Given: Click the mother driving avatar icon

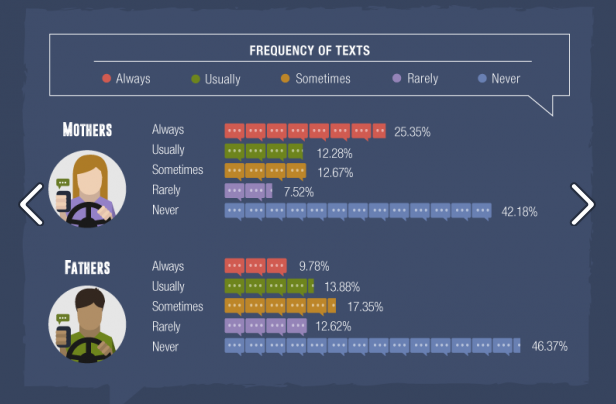Looking at the screenshot, I should pyautogui.click(x=87, y=189).
